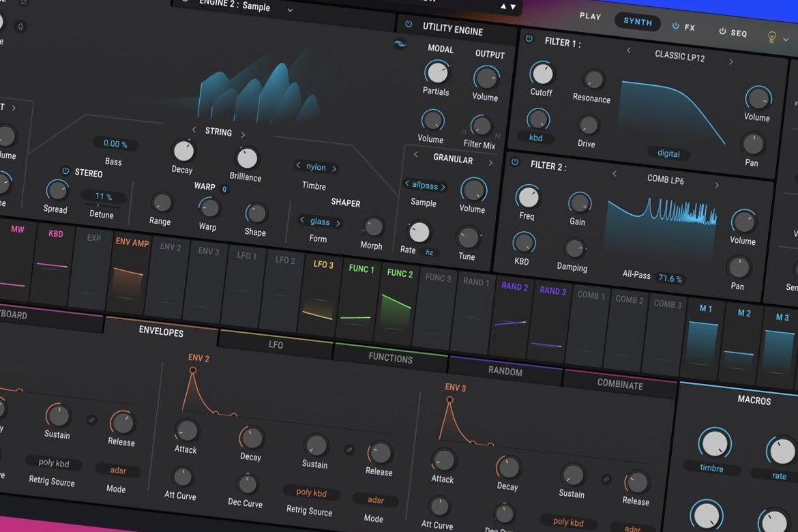Toggle the digital mode in Filter 1
Screen dimensions: 798x532
click(x=668, y=153)
